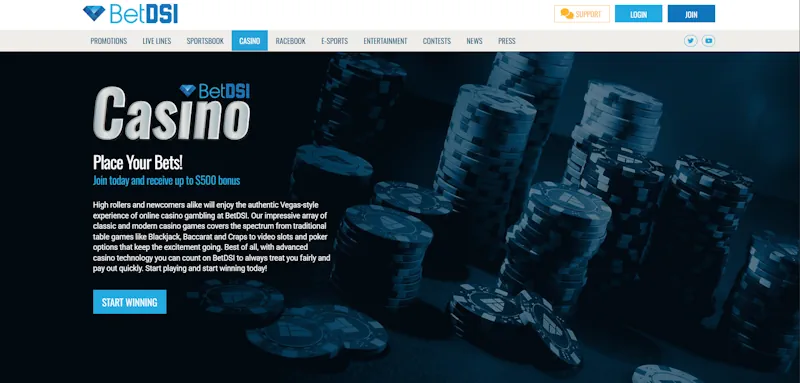Click the BetDSI diamond logo in header

[x=130, y=14]
